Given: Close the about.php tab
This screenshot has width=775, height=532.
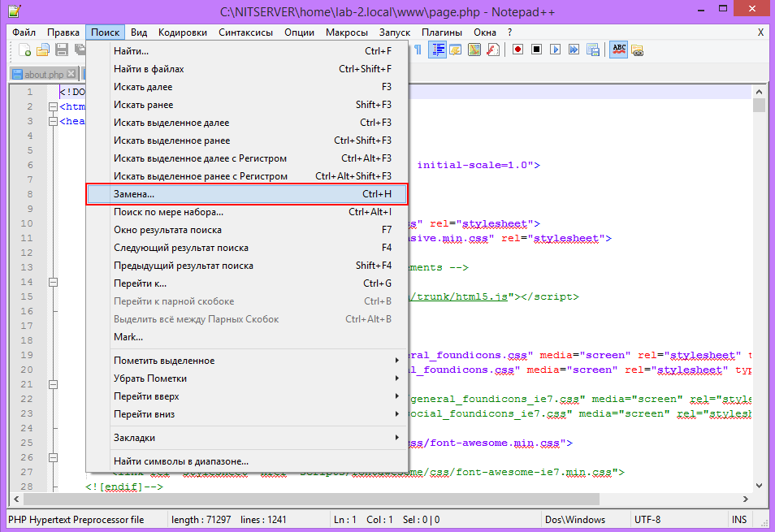Looking at the screenshot, I should click(x=71, y=75).
